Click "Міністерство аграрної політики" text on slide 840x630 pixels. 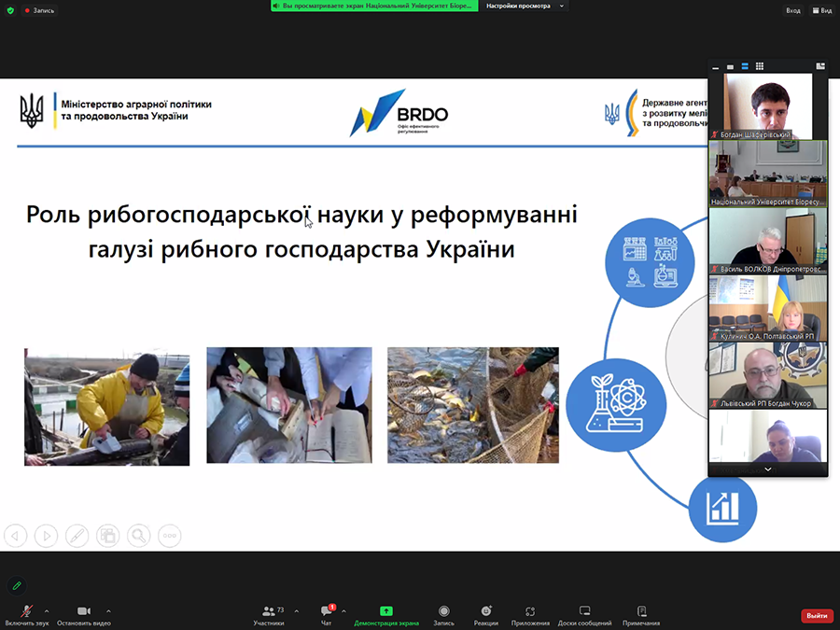tap(136, 104)
